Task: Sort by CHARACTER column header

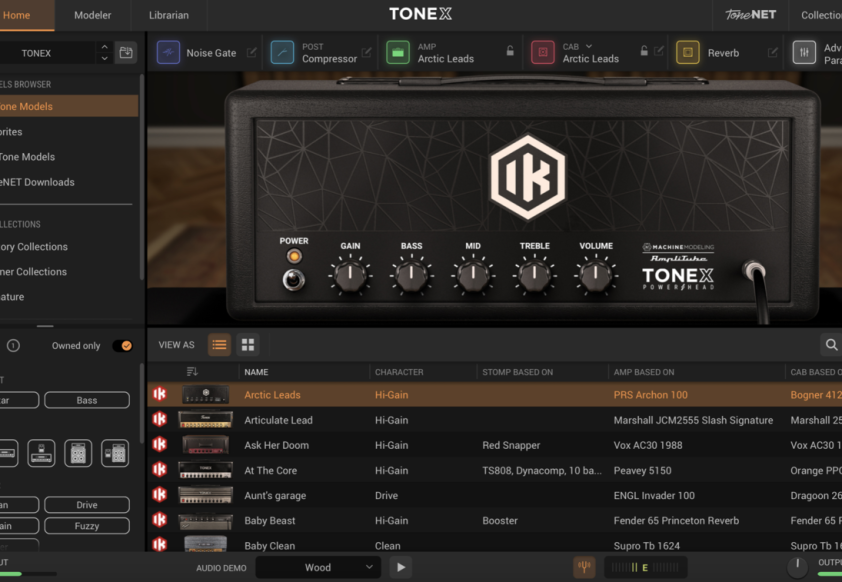Action: (399, 372)
